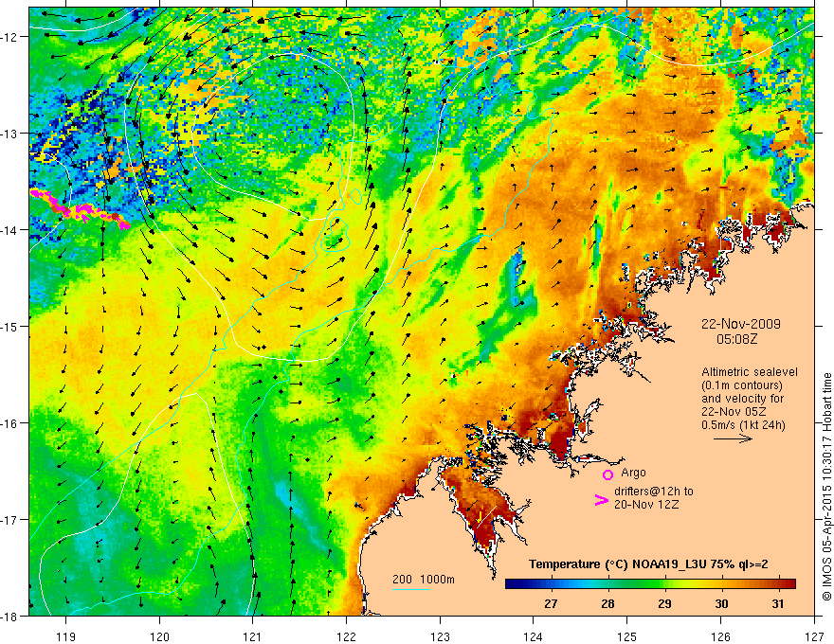834x644 pixels.
Task: Click the longitude axis label 123
Action: coord(440,636)
